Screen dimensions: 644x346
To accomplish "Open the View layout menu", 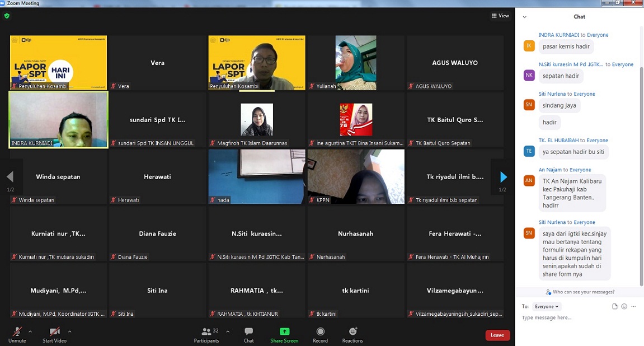I will point(500,16).
